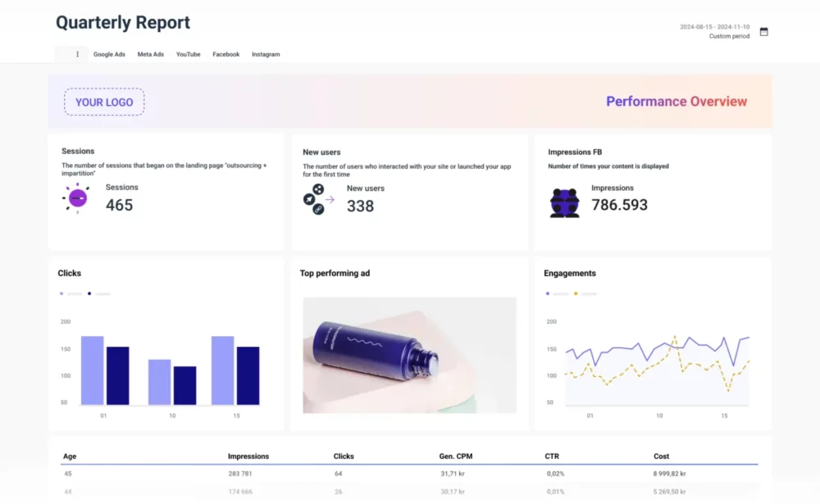Open the calendar date picker icon

pos(763,32)
